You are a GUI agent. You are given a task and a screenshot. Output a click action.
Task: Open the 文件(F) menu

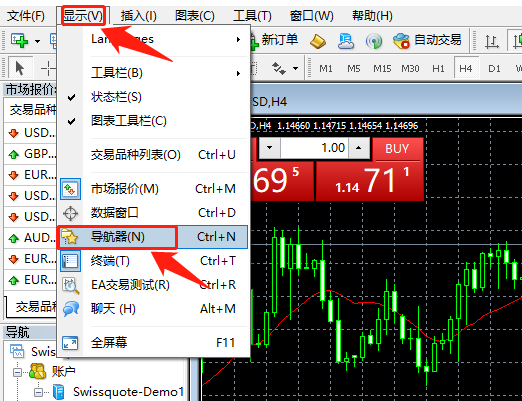[25, 16]
